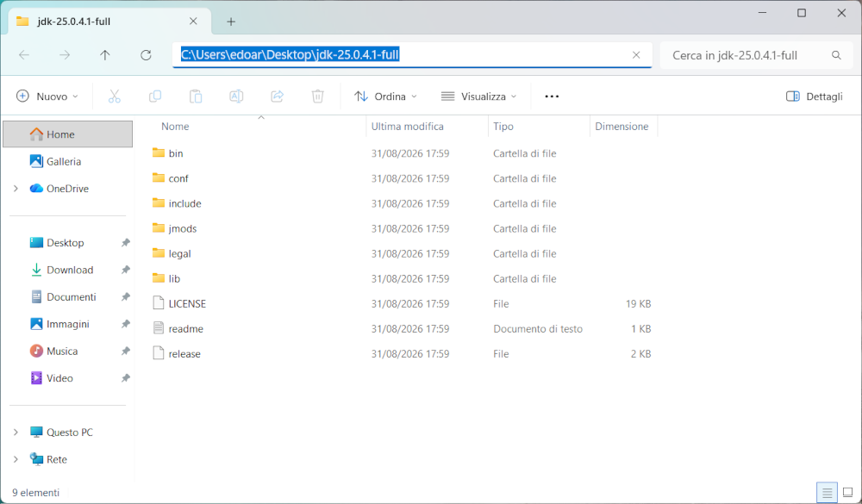
Task: Expand the OneDrive tree node
Action: (x=16, y=189)
